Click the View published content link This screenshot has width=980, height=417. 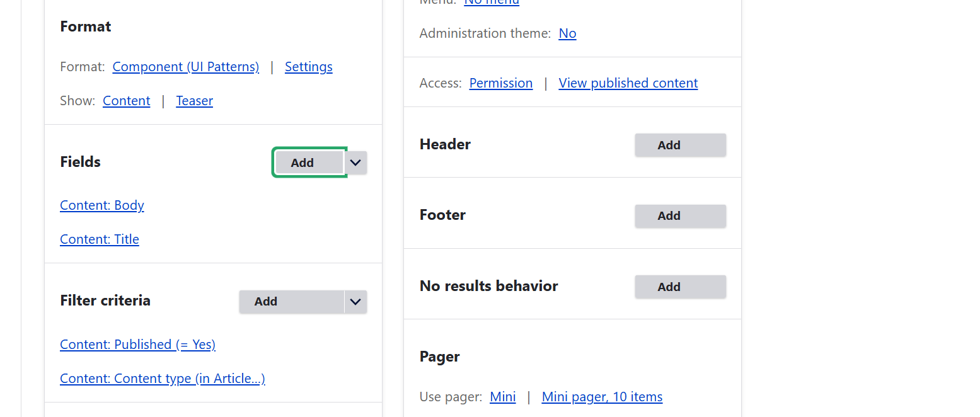coord(628,83)
